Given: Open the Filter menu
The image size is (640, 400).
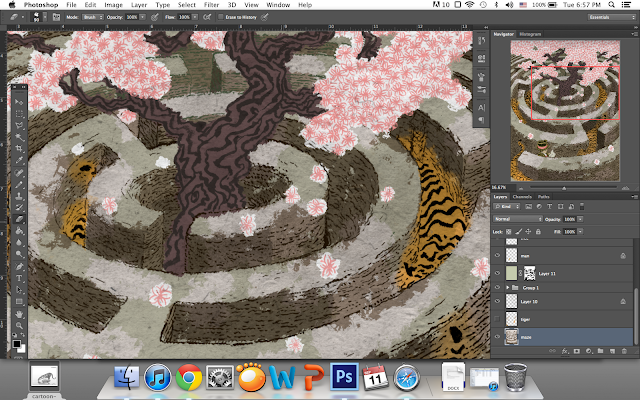Looking at the screenshot, I should [x=211, y=5].
